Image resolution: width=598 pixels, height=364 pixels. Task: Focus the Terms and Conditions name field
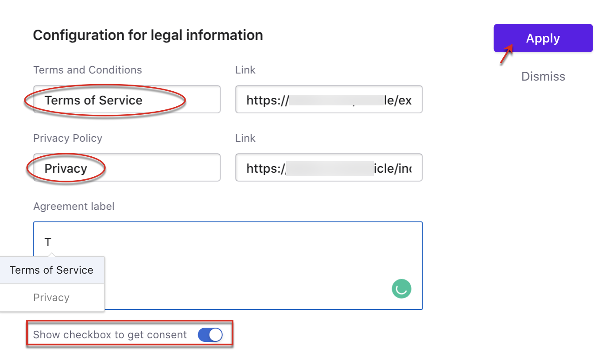(127, 99)
